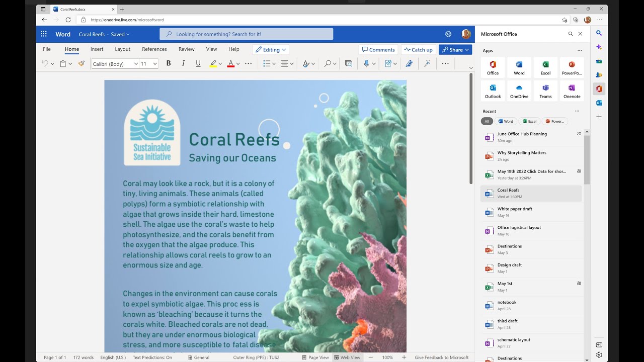
Task: Launch PowerPoint from the Apps grid
Action: click(x=572, y=67)
